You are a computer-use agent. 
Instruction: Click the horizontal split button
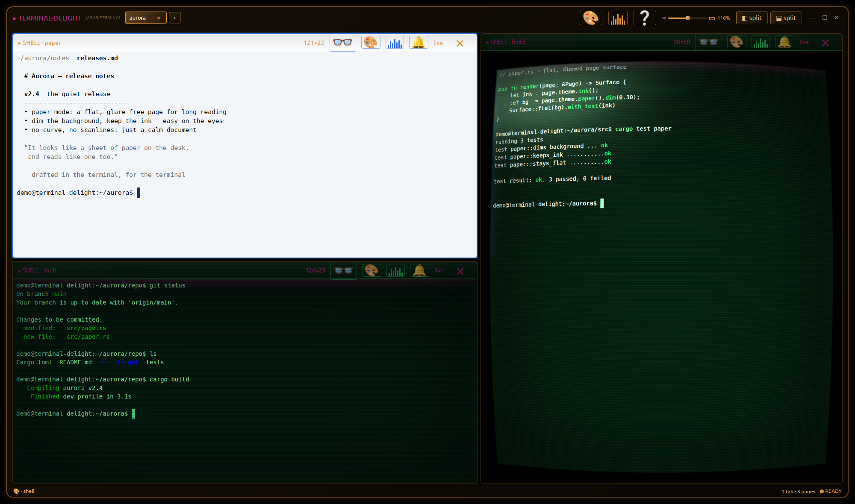pyautogui.click(x=786, y=18)
